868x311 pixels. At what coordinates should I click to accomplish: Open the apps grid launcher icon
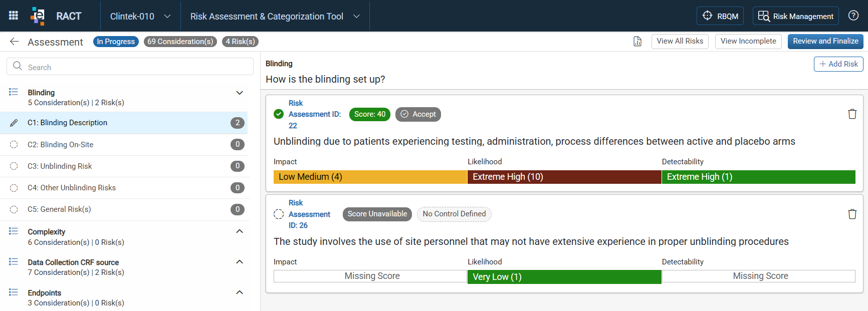[x=14, y=16]
